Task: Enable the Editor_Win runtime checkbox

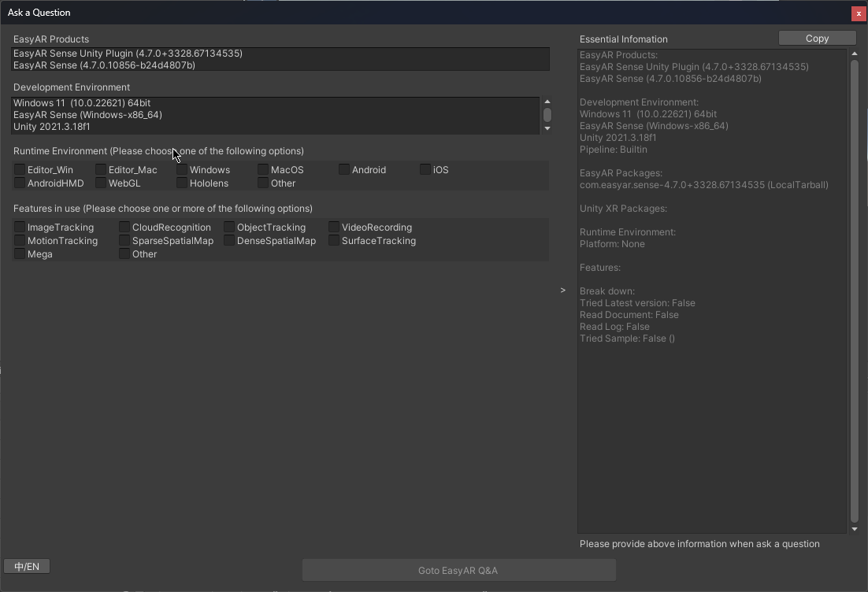Action: point(20,170)
